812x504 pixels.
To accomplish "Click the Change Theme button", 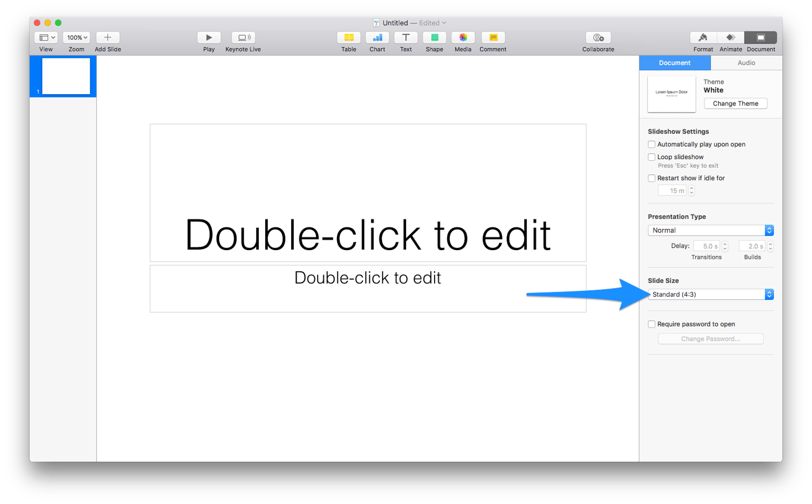I will point(735,103).
